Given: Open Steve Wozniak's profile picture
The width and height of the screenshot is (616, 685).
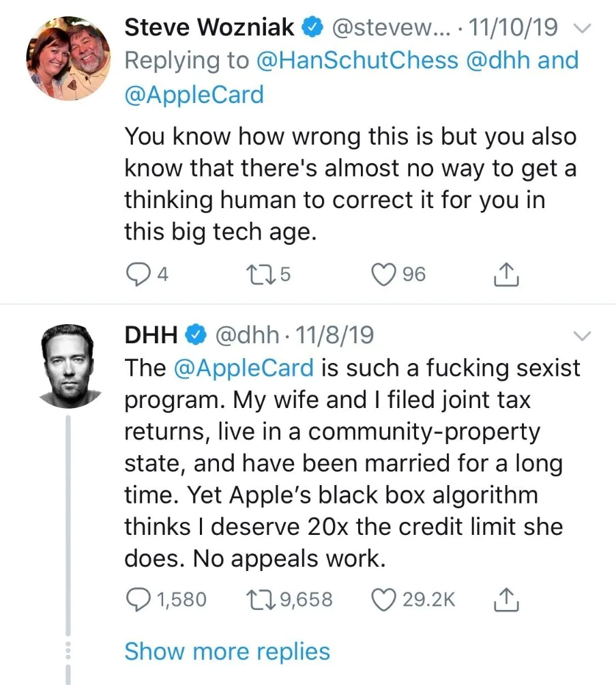Looking at the screenshot, I should point(67,57).
